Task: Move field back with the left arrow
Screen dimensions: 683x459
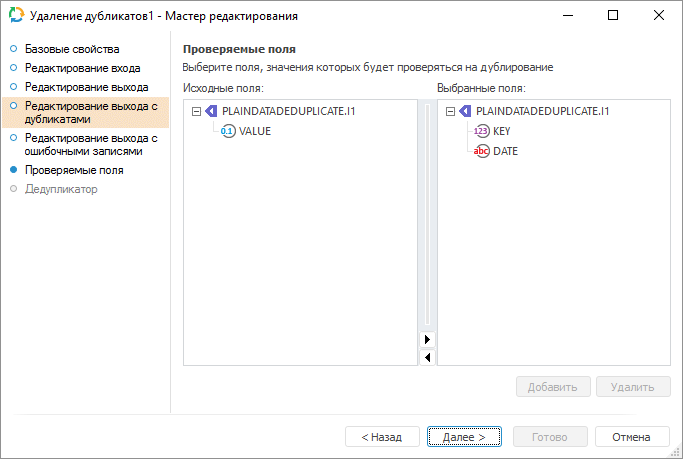Action: tap(428, 357)
